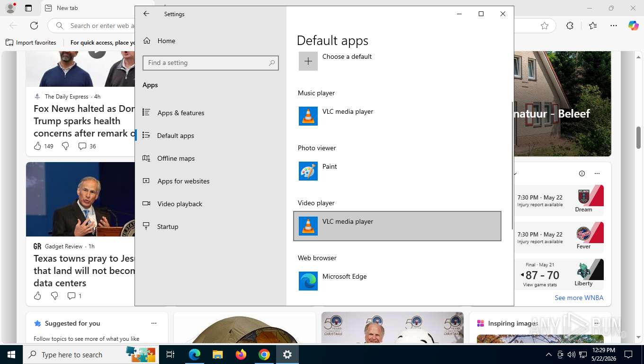This screenshot has width=644, height=364.
Task: Click magnifier icon in Find a setting box
Action: (272, 63)
